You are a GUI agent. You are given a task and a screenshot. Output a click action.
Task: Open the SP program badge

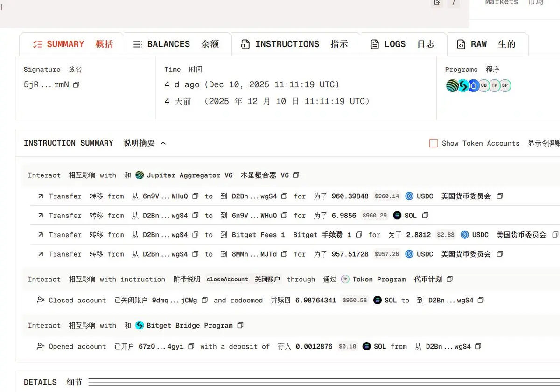(505, 85)
